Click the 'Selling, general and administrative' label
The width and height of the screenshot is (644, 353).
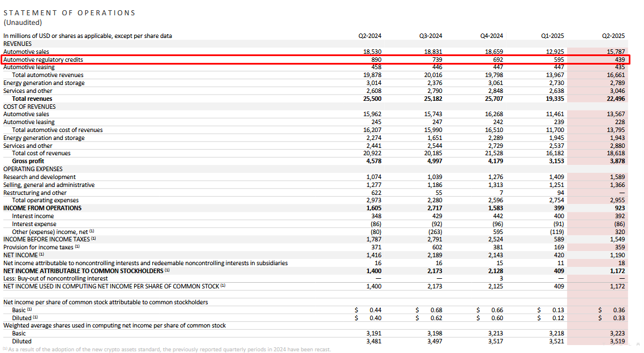(x=49, y=185)
